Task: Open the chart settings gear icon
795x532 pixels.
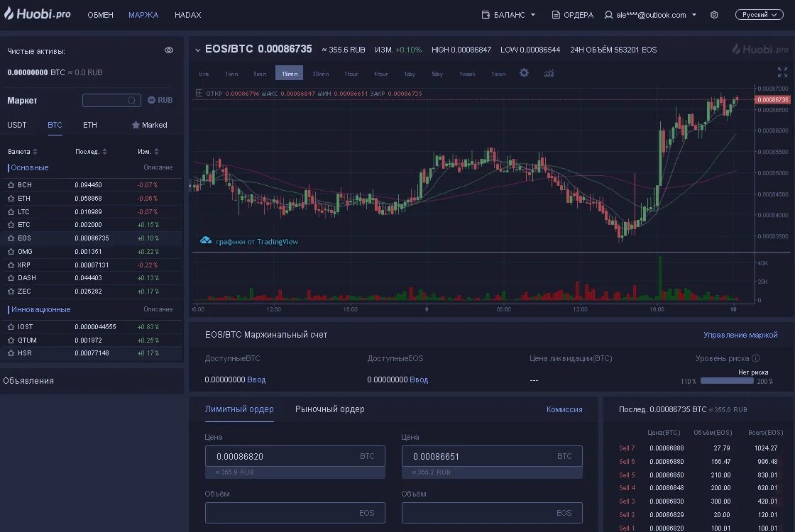Action: click(x=524, y=73)
